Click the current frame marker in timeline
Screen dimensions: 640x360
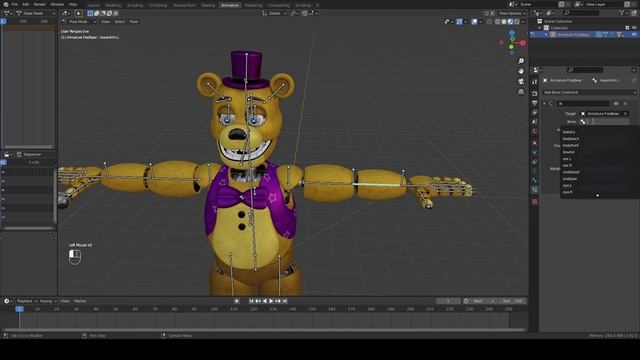(x=19, y=309)
